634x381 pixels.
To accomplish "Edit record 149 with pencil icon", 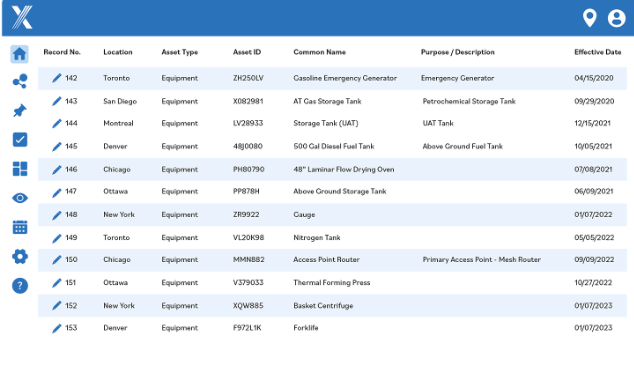I will [x=57, y=238].
